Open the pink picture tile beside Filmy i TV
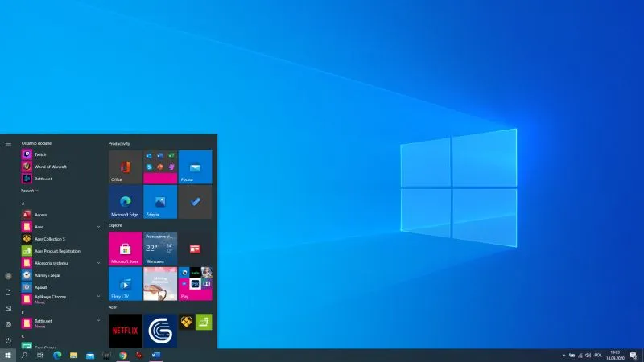 coord(160,284)
